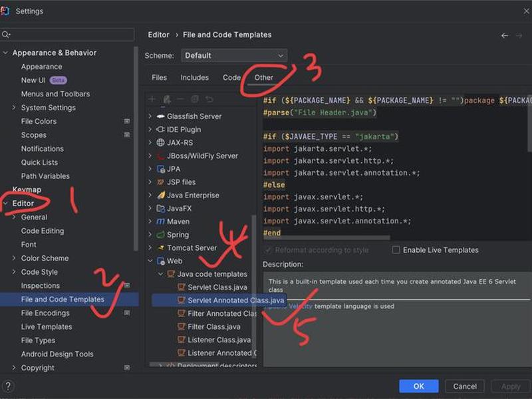This screenshot has height=399, width=532.
Task: Open the Scheme Default dropdown
Action: pyautogui.click(x=234, y=55)
